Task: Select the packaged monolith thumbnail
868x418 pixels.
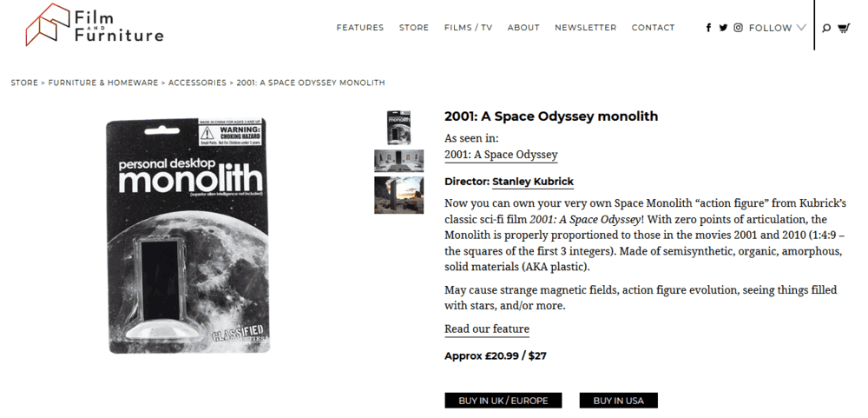Action: point(398,128)
